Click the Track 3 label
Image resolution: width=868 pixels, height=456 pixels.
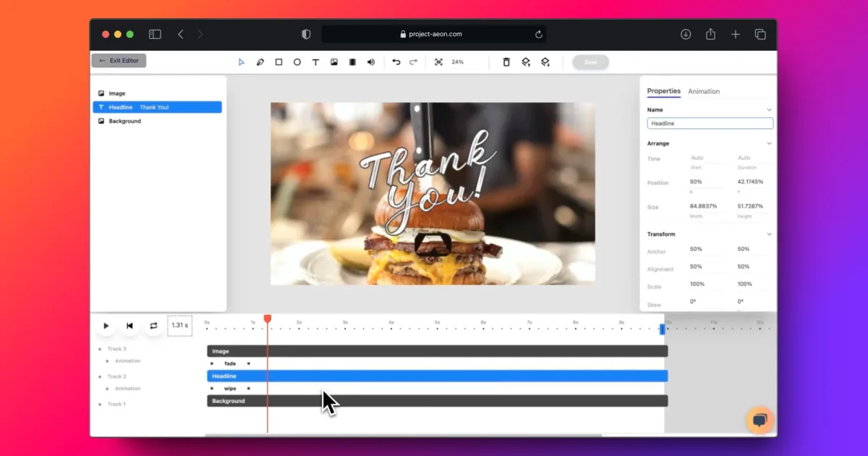click(x=116, y=349)
